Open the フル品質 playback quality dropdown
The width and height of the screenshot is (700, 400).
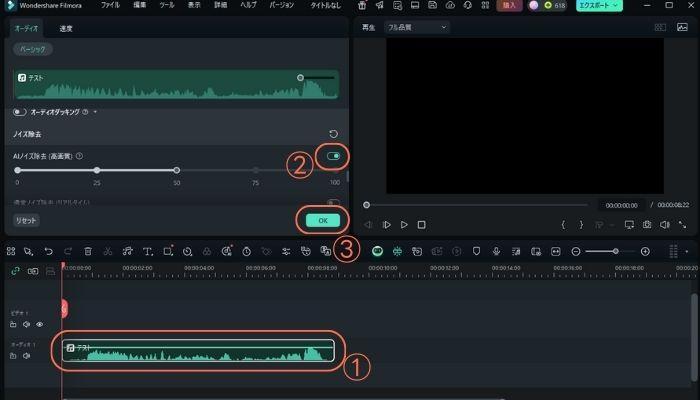coord(416,28)
